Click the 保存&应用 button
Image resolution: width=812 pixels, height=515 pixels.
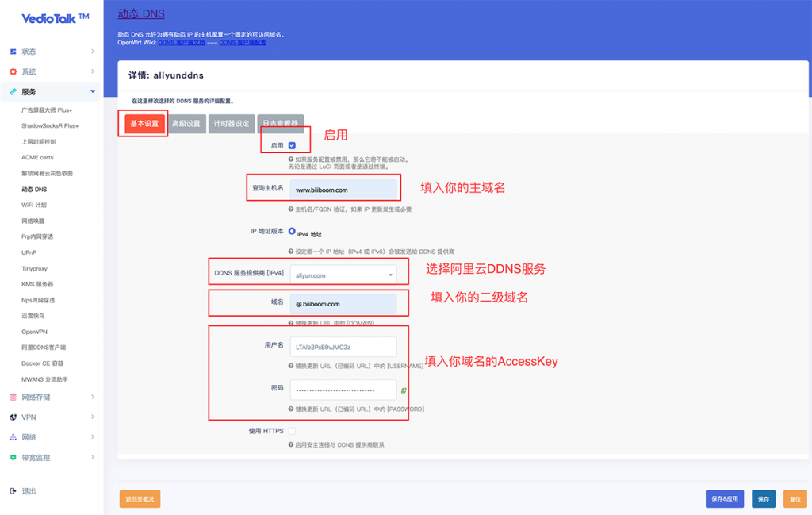[x=725, y=499]
